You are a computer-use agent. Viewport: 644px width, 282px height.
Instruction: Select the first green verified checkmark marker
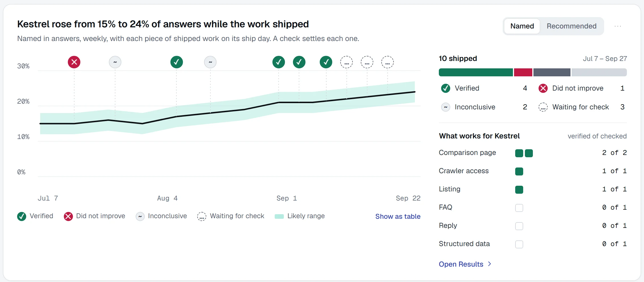click(x=177, y=62)
